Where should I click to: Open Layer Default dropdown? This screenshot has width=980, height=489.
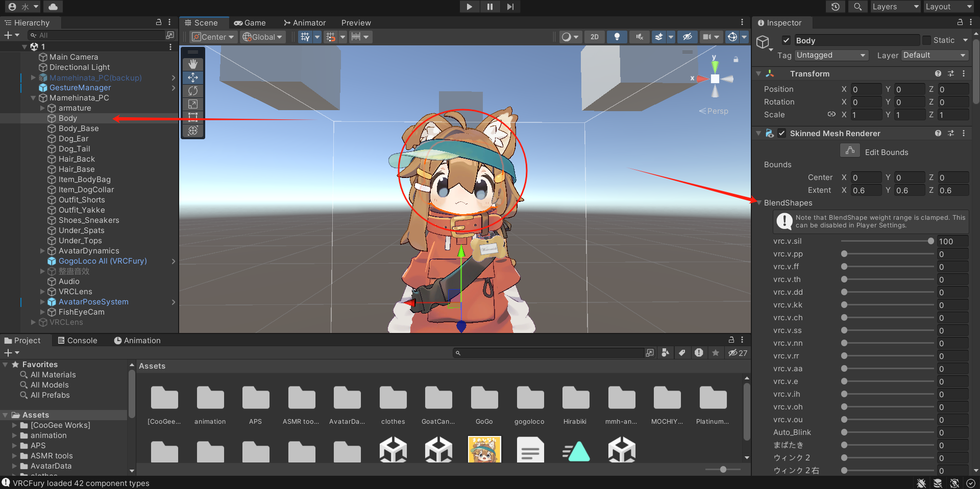tap(935, 55)
